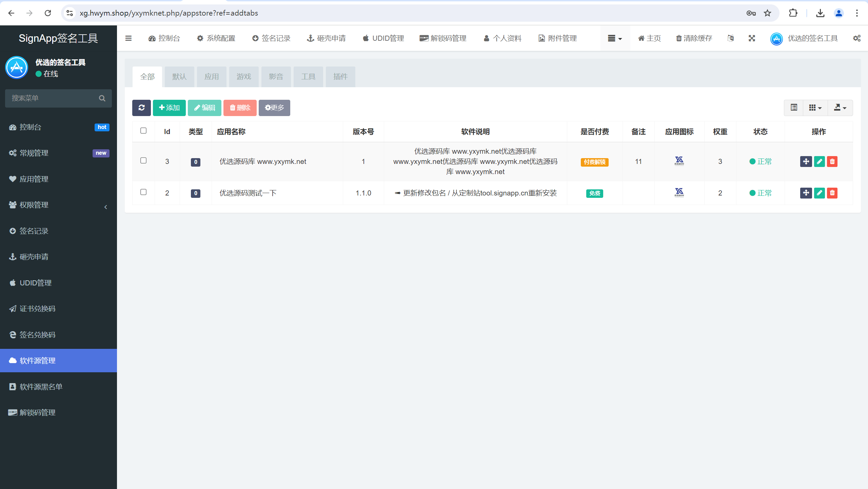Open the export data dropdown

tap(840, 108)
